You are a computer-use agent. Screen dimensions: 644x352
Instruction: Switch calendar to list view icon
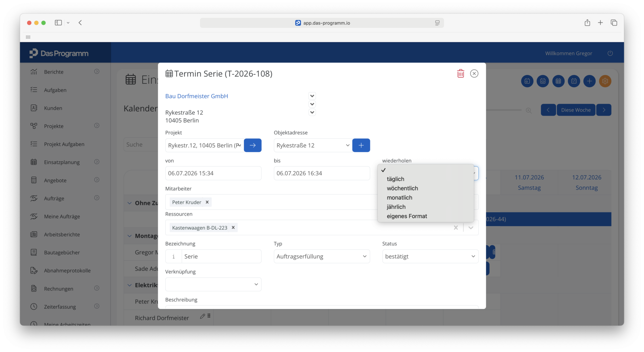click(574, 81)
